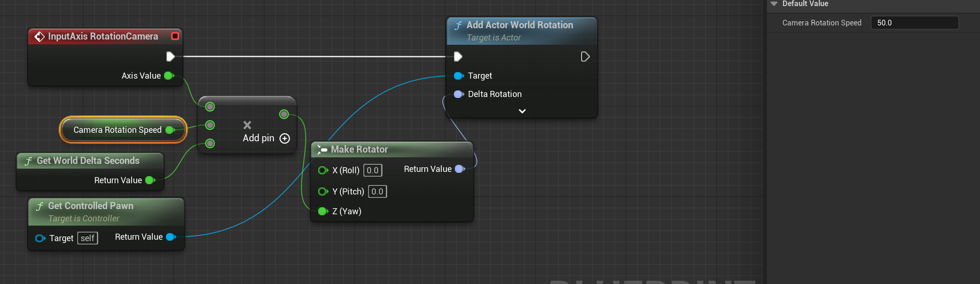Click the third input pin of multiply node
The height and width of the screenshot is (284, 980).
tap(210, 144)
